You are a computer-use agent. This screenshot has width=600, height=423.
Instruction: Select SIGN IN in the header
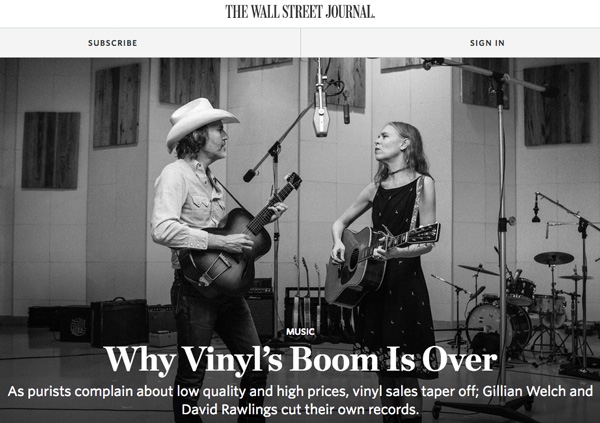click(487, 43)
